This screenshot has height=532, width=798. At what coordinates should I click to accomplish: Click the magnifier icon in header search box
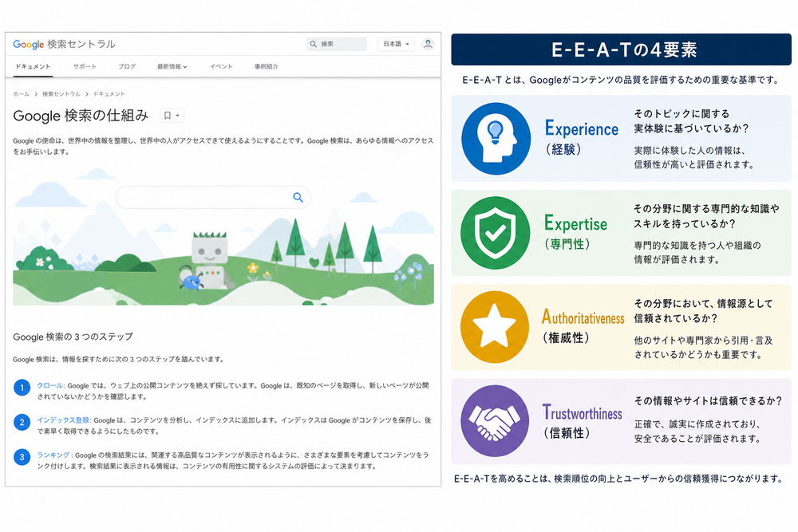click(314, 44)
